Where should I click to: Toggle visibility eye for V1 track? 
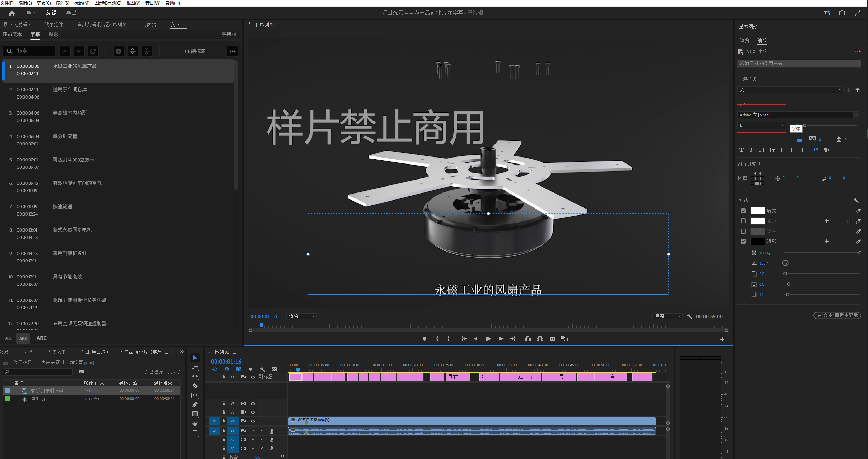pos(253,421)
